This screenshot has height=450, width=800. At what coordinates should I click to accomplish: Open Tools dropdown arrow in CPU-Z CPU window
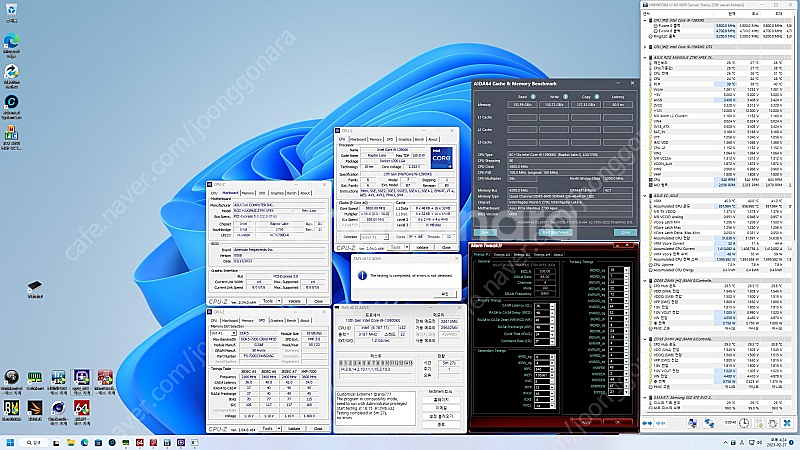click(407, 247)
